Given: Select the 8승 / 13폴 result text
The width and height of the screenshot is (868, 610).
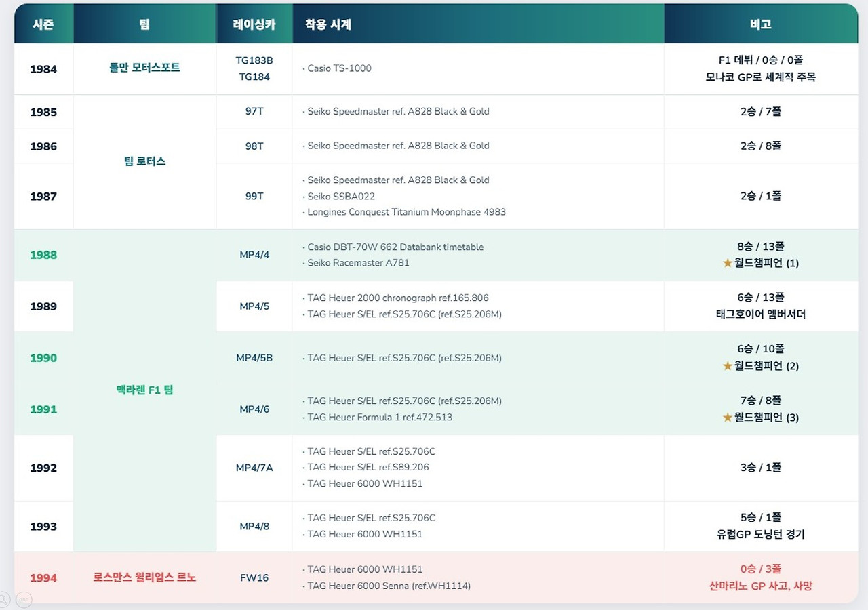Looking at the screenshot, I should point(761,247).
